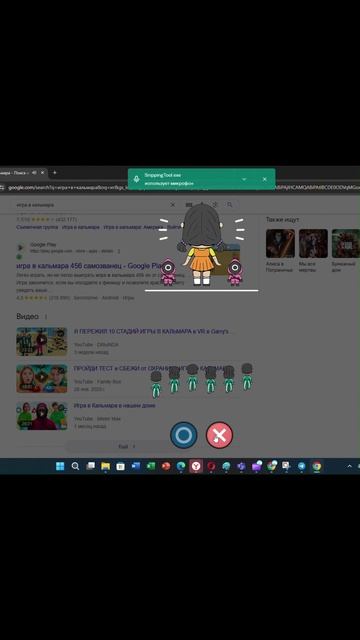Close the current Chrome browser tab
Viewport: 360px width, 640px height.
[x=42, y=173]
